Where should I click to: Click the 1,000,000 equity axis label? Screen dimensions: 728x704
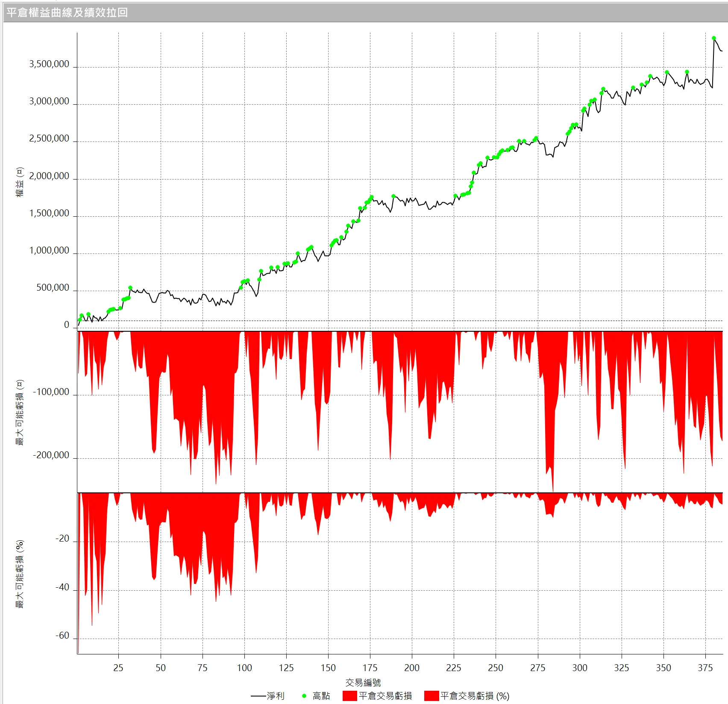[x=49, y=250]
